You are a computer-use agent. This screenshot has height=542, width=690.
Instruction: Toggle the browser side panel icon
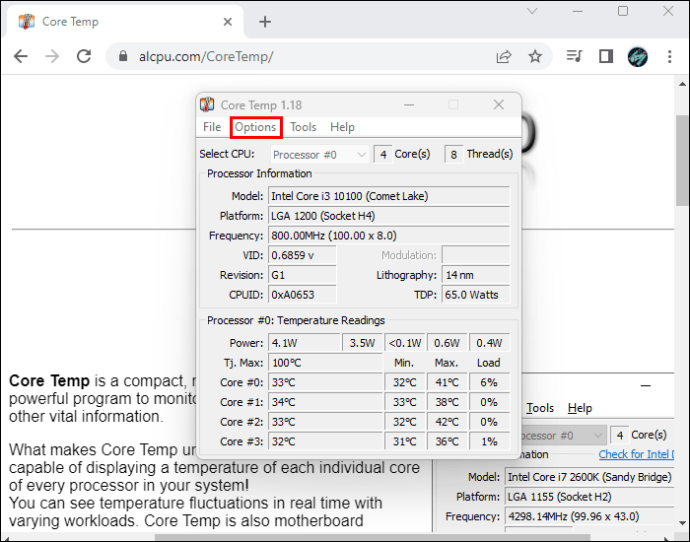point(606,56)
